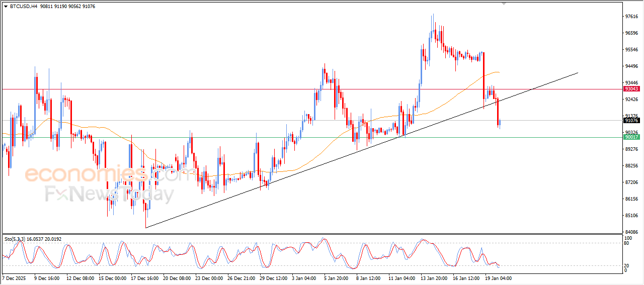This screenshot has height=285, width=644.
Task: Click the stochastic 80 level axis label
Action: 627,243
